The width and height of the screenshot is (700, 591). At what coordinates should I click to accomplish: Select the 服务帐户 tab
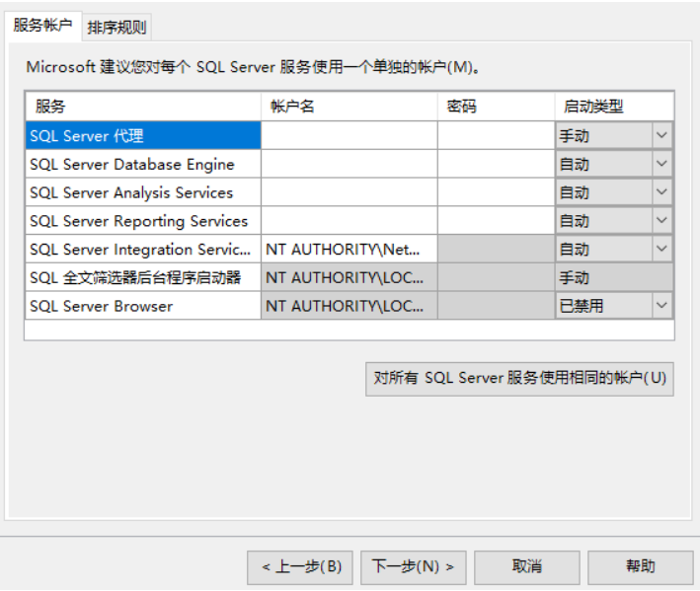(42, 26)
